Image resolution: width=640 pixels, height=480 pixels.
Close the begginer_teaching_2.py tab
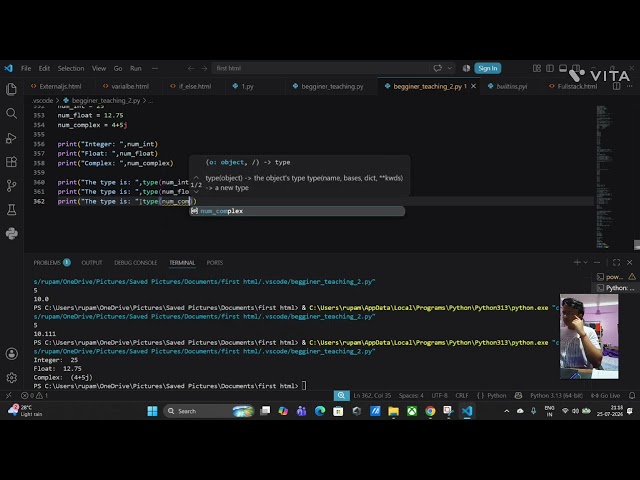[x=473, y=86]
